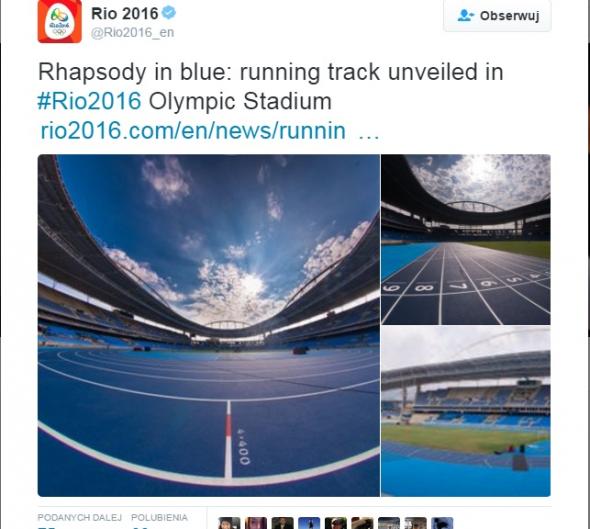Open the second liker avatar in the row
Screen dimensions: 590x529
point(255,523)
